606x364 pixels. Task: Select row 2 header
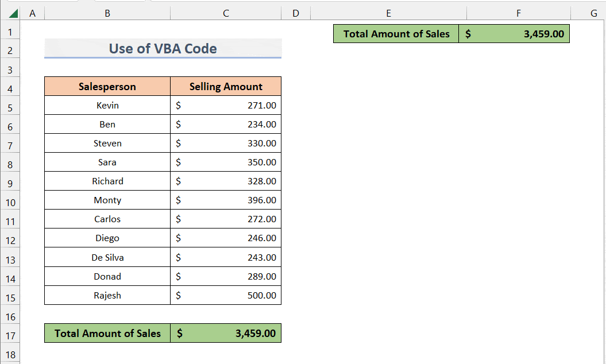coord(10,50)
